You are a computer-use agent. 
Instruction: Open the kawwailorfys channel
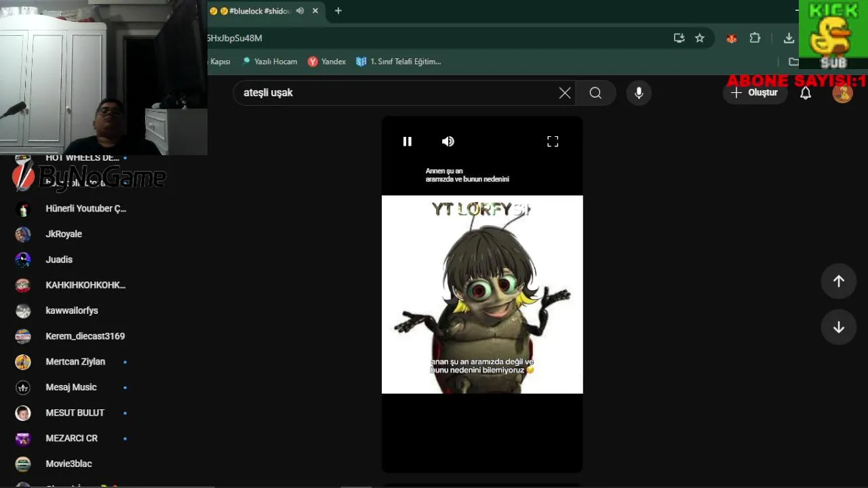pyautogui.click(x=71, y=310)
